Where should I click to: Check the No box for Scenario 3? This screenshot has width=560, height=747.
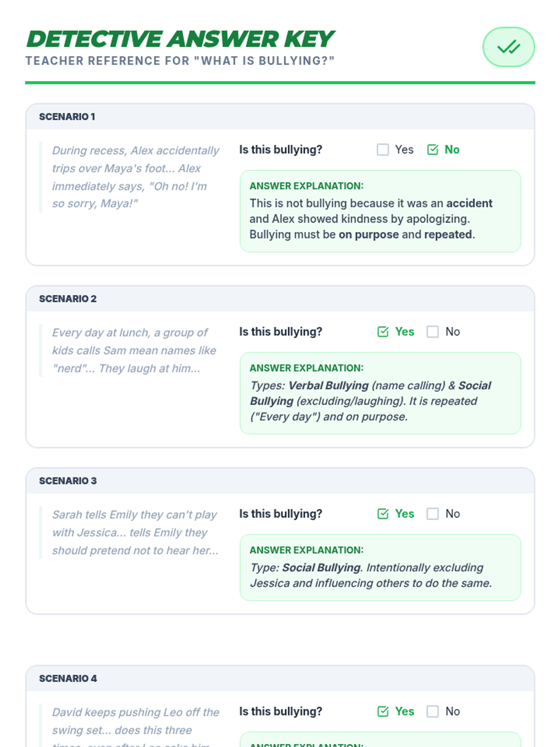(x=433, y=514)
